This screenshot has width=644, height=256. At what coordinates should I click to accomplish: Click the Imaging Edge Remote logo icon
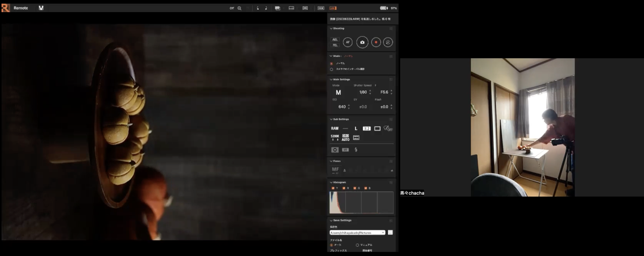5,8
